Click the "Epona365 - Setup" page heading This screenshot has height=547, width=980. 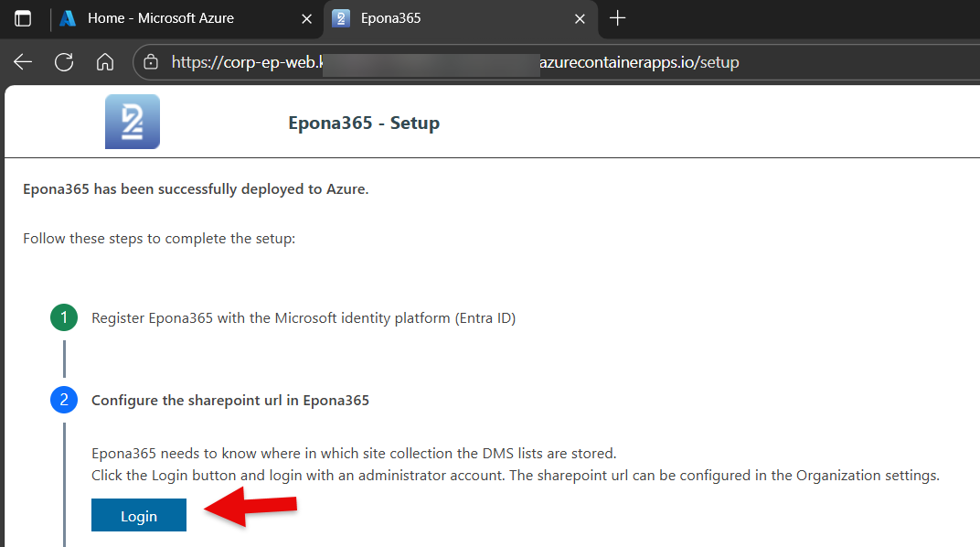[364, 123]
